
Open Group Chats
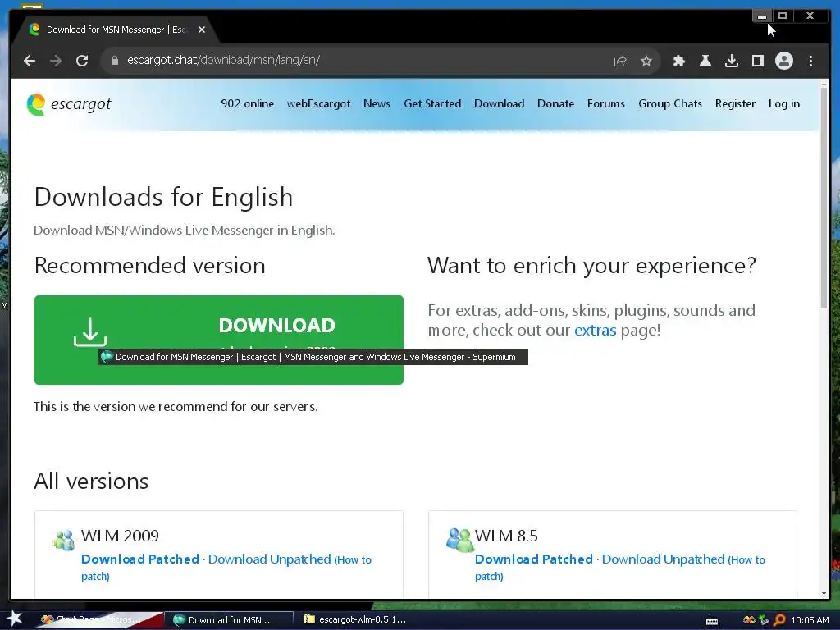pyautogui.click(x=669, y=103)
